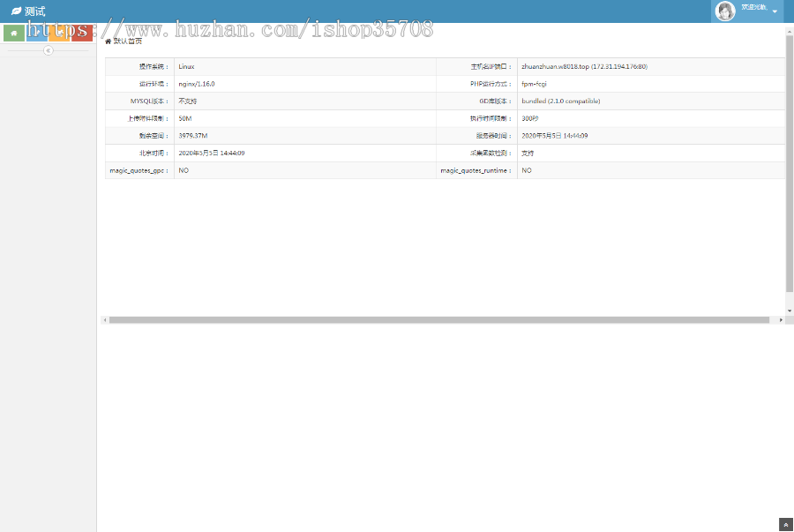794x532 pixels.
Task: Select the bundled (2.1.0 compatible) value
Action: click(x=560, y=101)
